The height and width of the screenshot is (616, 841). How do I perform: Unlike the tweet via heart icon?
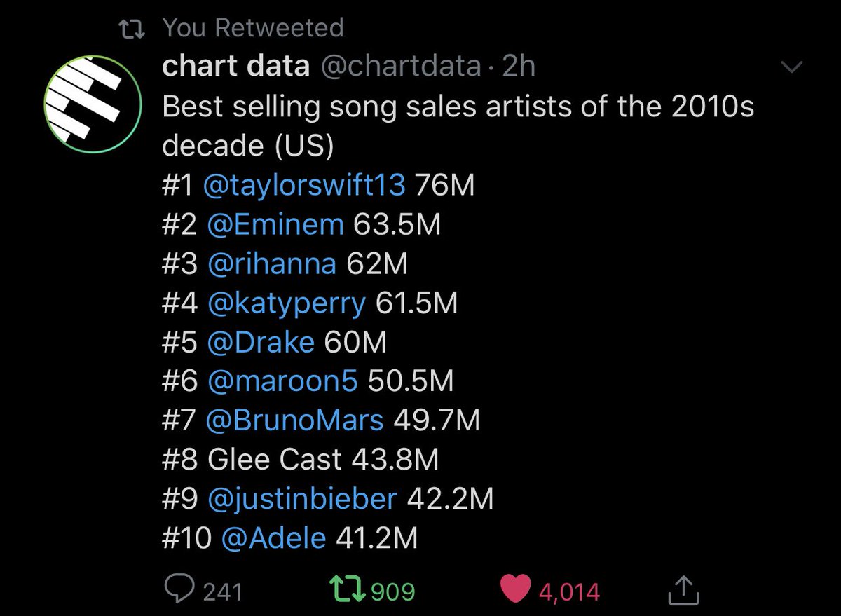516,590
